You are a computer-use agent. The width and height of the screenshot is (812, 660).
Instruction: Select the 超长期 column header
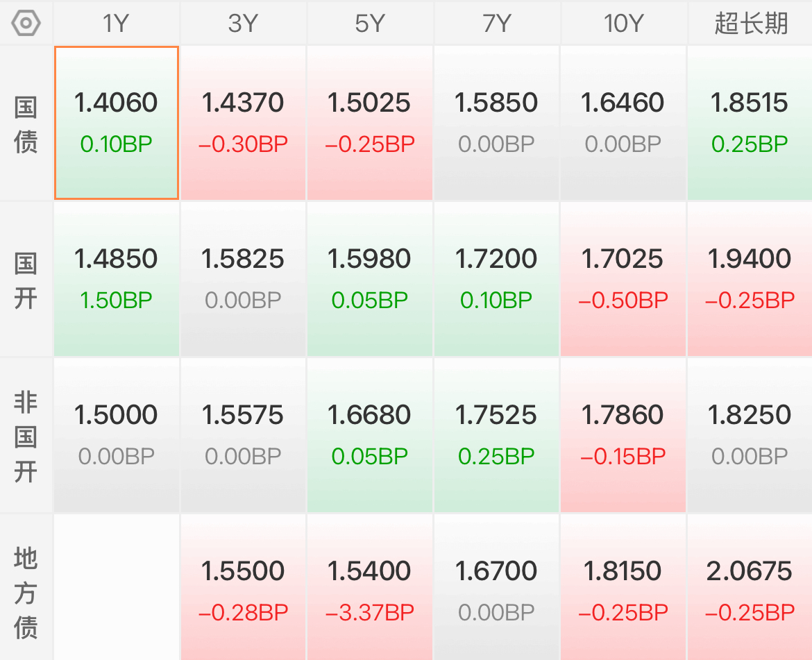pos(750,24)
